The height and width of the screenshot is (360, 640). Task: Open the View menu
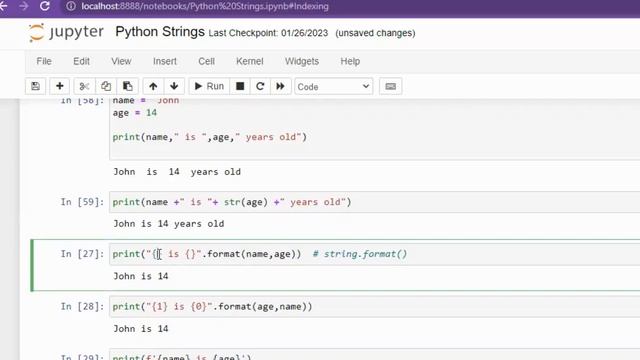pyautogui.click(x=121, y=61)
